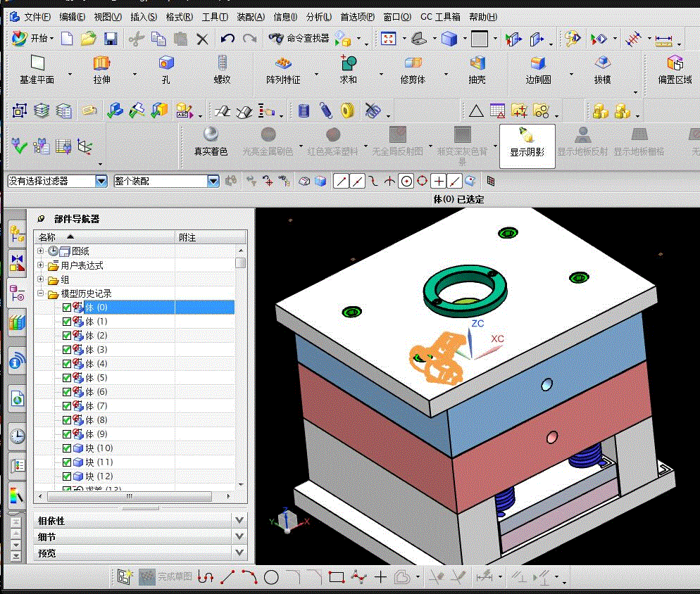Screen dimensions: 700x594
Task: Click the 附注 column header
Action: pos(211,237)
